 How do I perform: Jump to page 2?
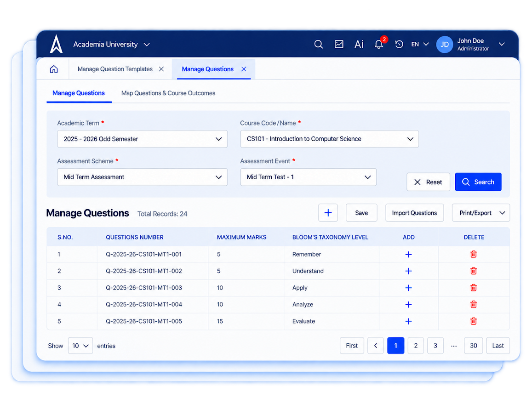416,346
